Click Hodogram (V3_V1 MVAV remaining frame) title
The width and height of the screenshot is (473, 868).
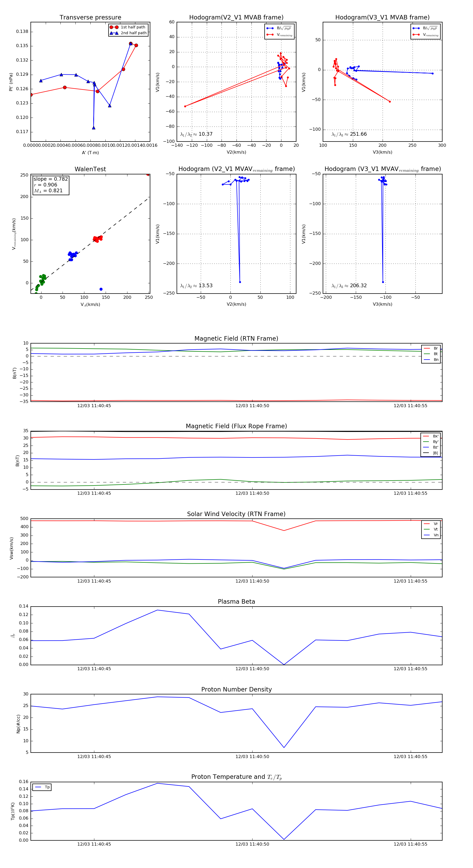[x=382, y=169]
